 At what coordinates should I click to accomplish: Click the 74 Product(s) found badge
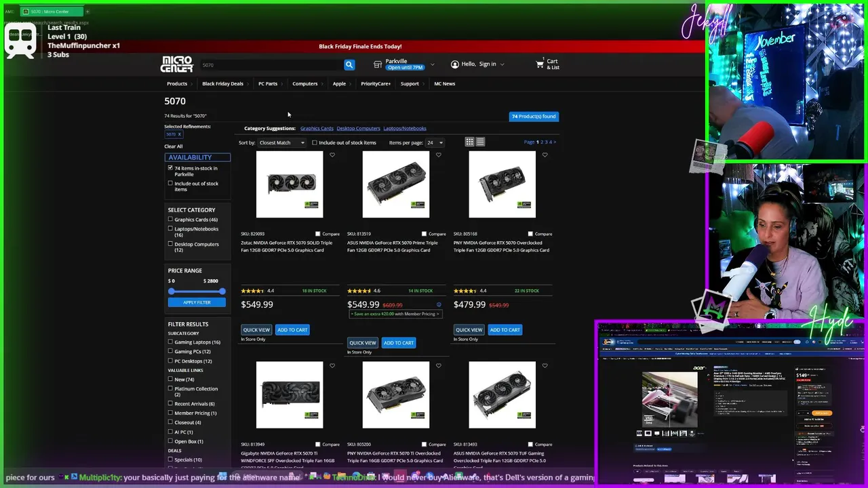coord(534,117)
